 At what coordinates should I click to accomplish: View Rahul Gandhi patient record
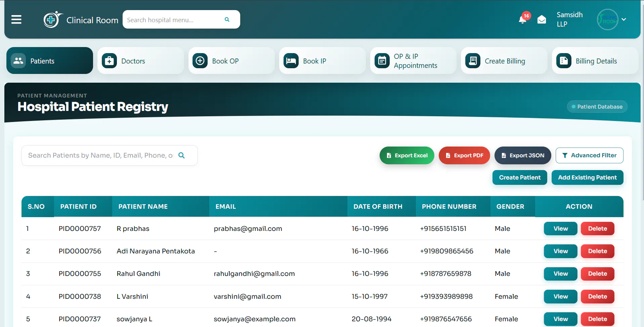(560, 274)
